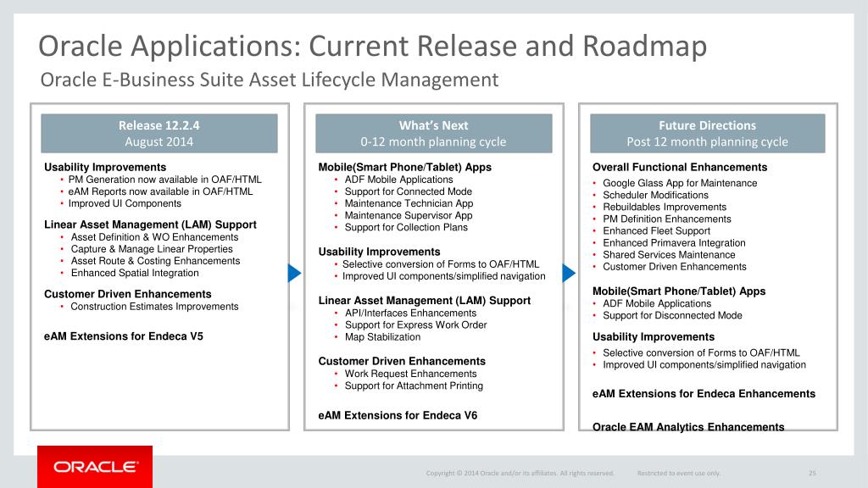Click 'Shared Services Maintenance' bullet
This screenshot has height=488, width=868.
coord(669,255)
